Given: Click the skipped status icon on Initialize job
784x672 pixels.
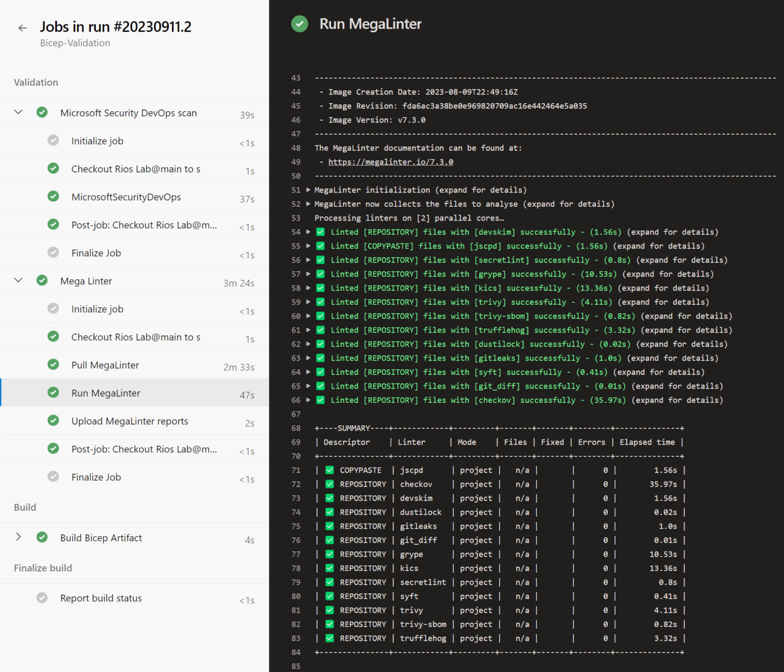Looking at the screenshot, I should tap(53, 140).
